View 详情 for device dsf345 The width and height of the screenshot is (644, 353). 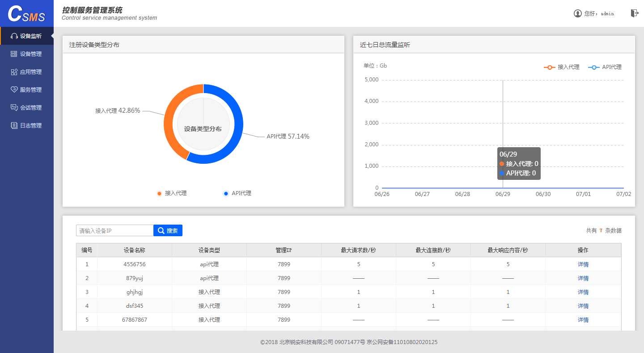click(x=583, y=306)
